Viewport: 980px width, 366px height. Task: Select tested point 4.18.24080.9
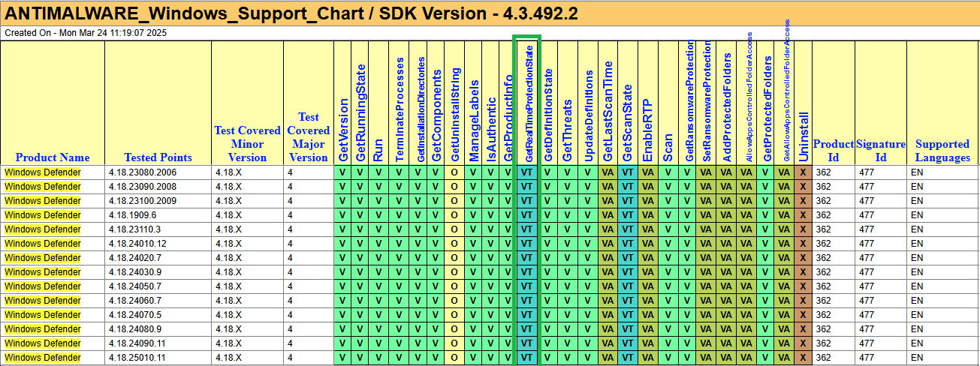pos(134,329)
